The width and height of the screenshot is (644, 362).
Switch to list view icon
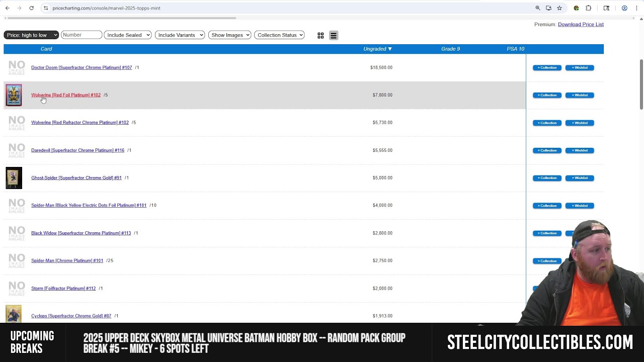coord(333,35)
